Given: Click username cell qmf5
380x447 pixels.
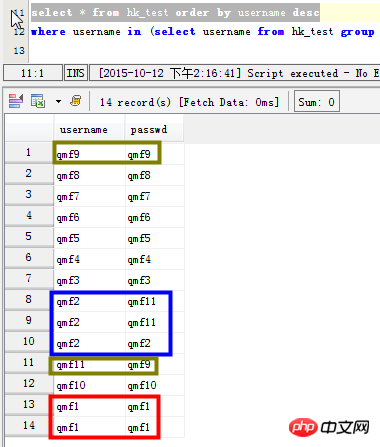Looking at the screenshot, I should click(x=89, y=238).
